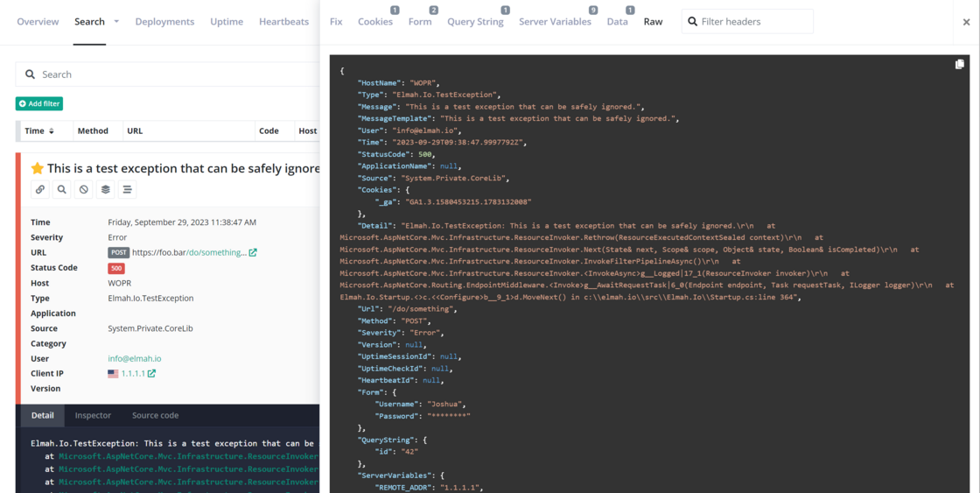Open the Overview tab
This screenshot has height=493, width=980.
coord(38,21)
